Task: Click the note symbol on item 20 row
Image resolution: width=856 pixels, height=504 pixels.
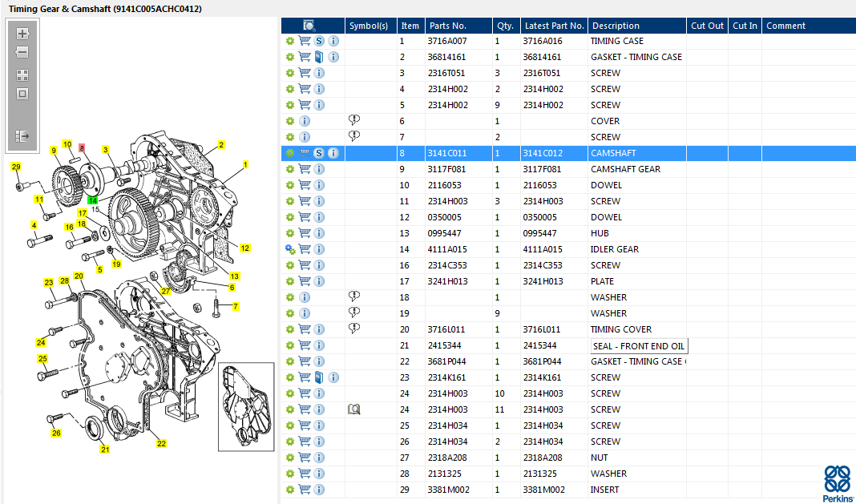Action: point(354,329)
